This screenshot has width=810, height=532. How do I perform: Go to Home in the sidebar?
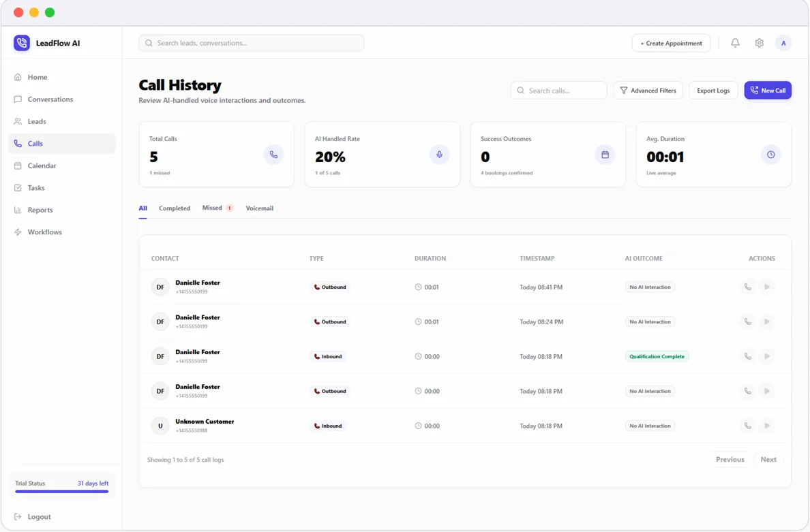pyautogui.click(x=62, y=77)
